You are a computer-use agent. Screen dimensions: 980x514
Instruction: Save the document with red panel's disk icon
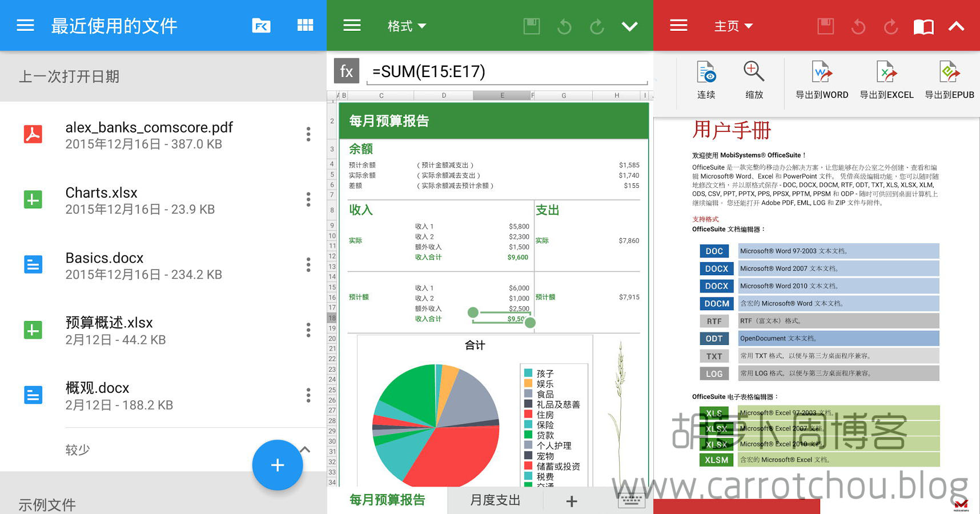[x=826, y=26]
